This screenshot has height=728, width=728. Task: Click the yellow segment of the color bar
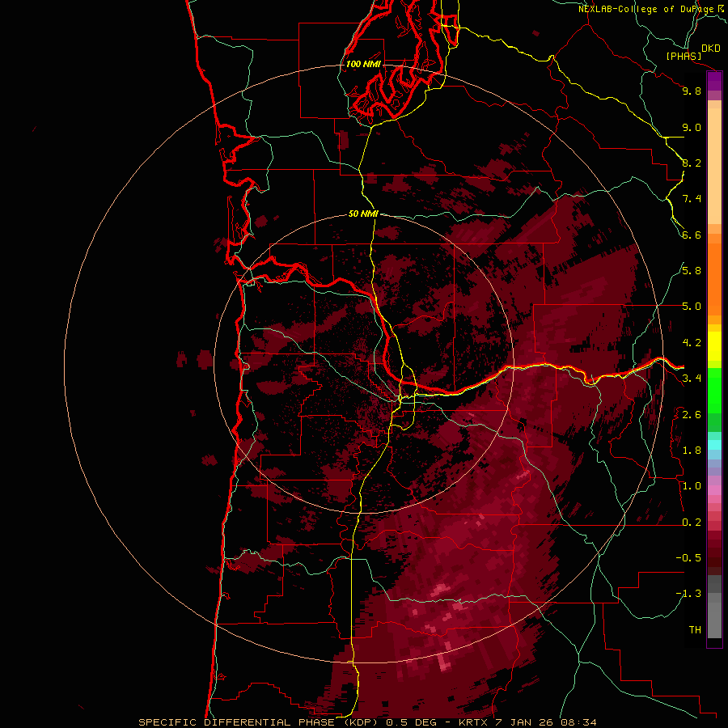pyautogui.click(x=714, y=346)
